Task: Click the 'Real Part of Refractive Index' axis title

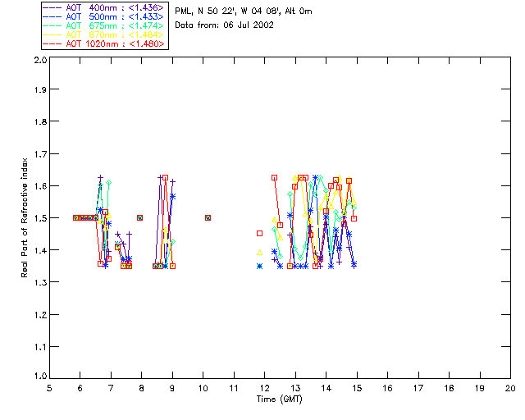Action: (x=25, y=218)
